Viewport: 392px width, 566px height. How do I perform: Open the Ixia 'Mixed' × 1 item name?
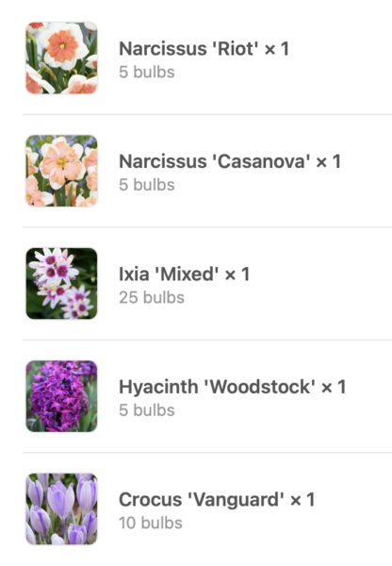(x=185, y=274)
